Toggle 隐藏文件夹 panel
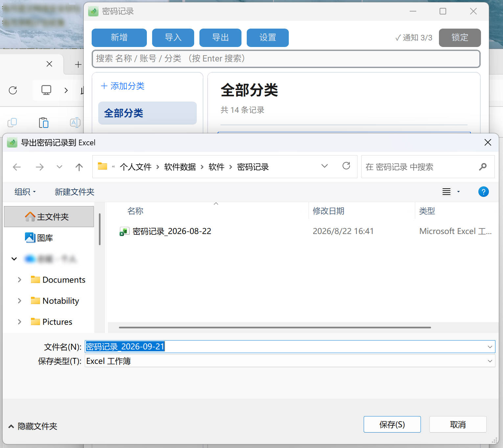 [33, 426]
